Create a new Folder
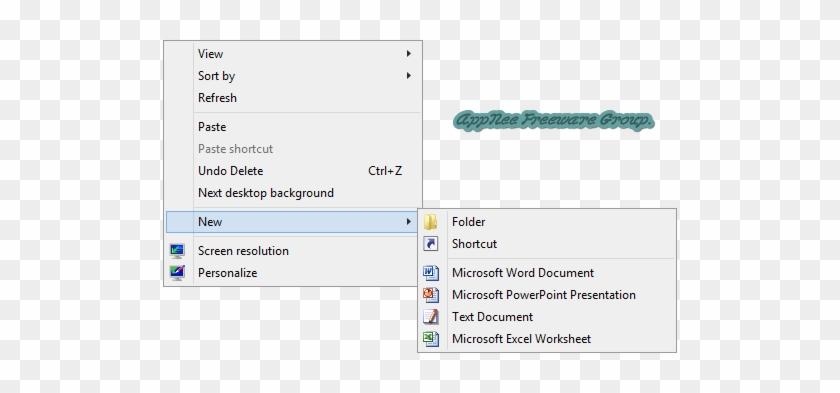Image resolution: width=840 pixels, height=393 pixels. pos(547,222)
